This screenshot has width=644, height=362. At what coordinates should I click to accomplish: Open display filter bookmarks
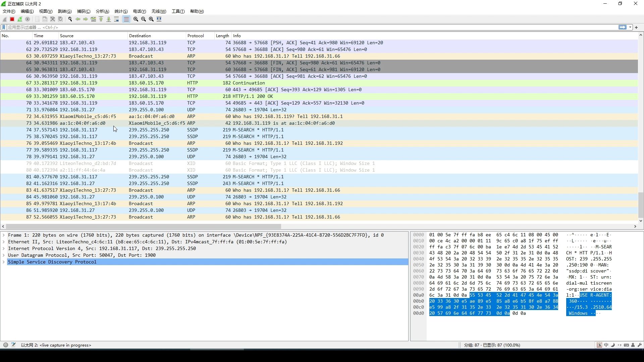tap(4, 27)
